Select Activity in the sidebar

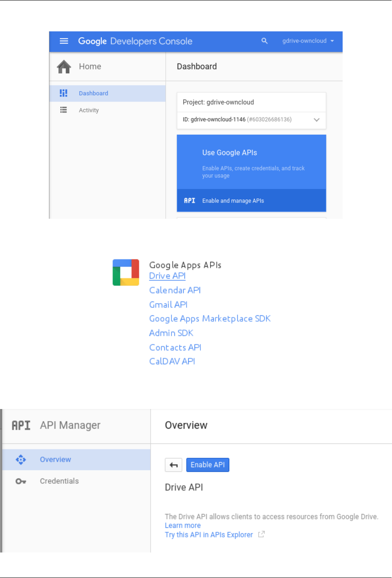tap(89, 110)
